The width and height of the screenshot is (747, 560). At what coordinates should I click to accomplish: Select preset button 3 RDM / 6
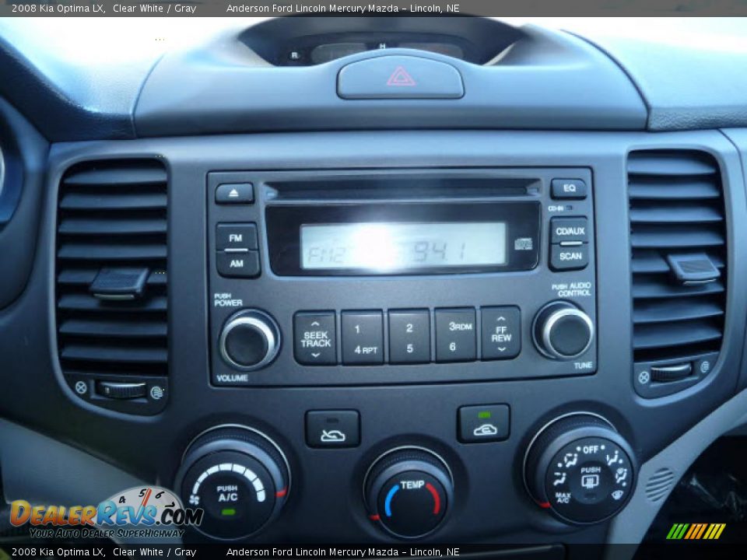[x=456, y=334]
